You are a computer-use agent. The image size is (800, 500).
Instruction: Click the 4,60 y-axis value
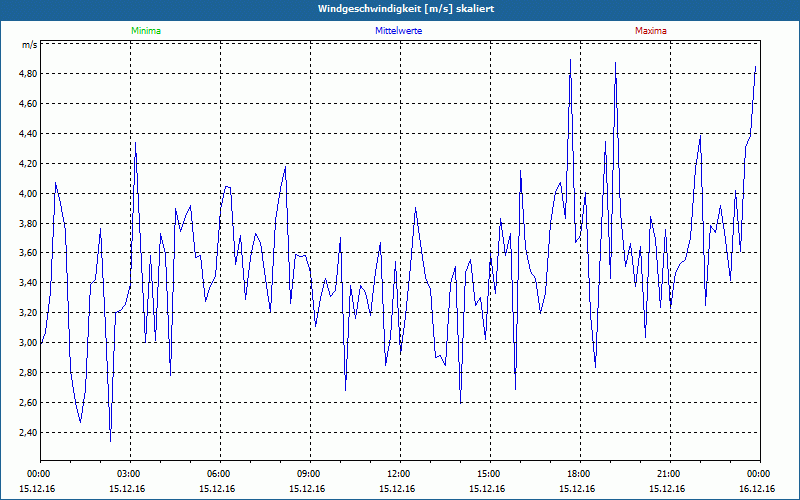[28, 104]
